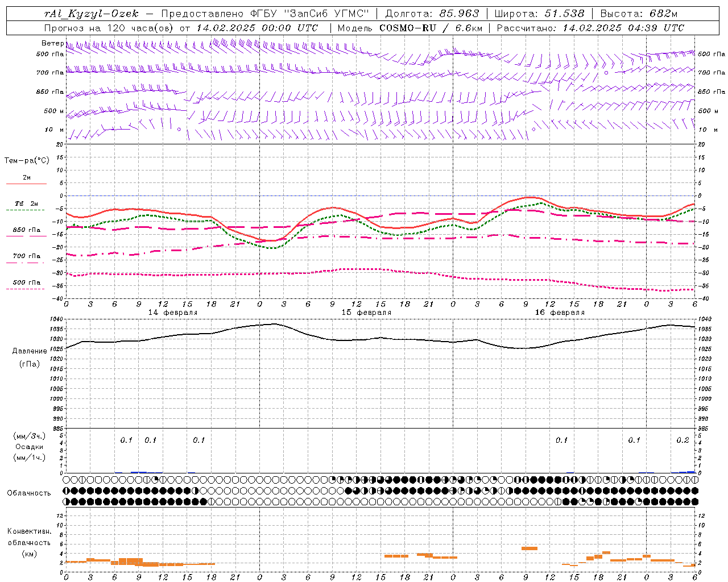Click the forecast start time 14.02.2025 00:00 UTC
The image size is (728, 582).
click(258, 28)
